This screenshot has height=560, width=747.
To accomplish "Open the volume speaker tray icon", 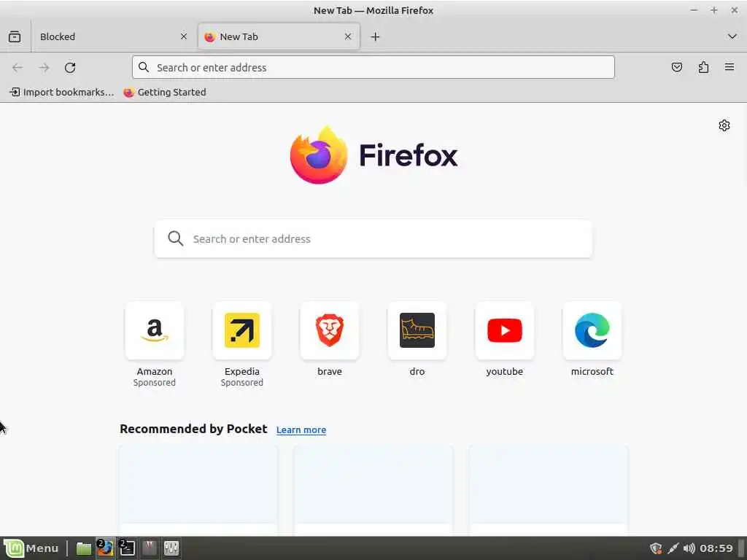I will (x=689, y=548).
